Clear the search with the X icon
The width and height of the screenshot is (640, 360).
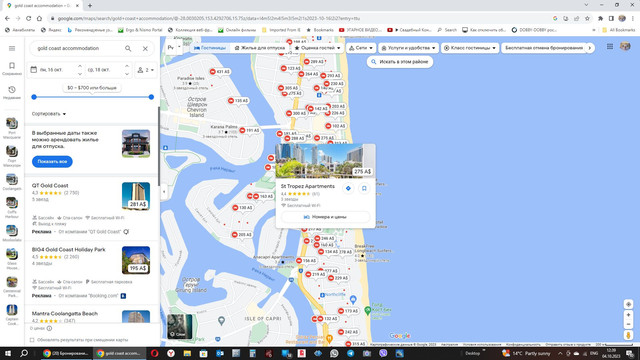click(145, 48)
